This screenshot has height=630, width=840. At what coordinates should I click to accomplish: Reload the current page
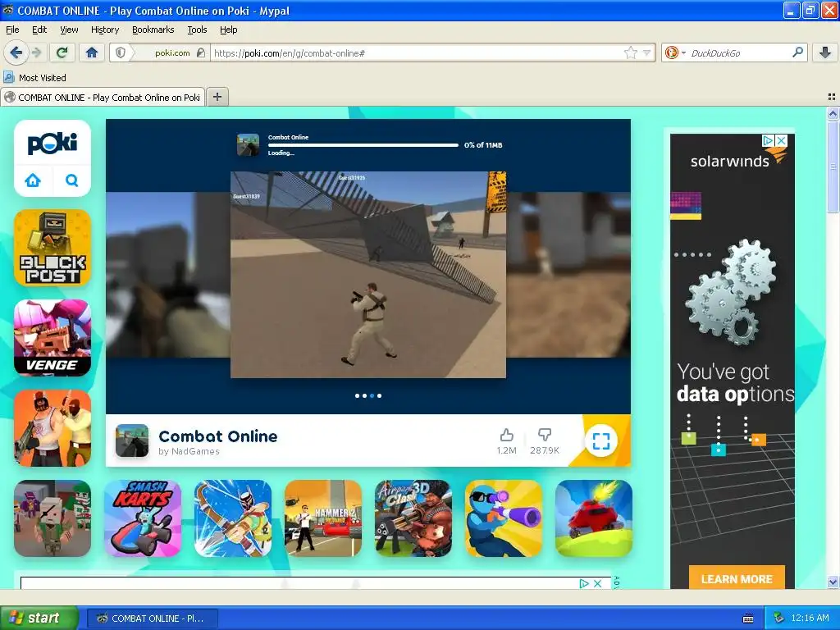pyautogui.click(x=62, y=52)
